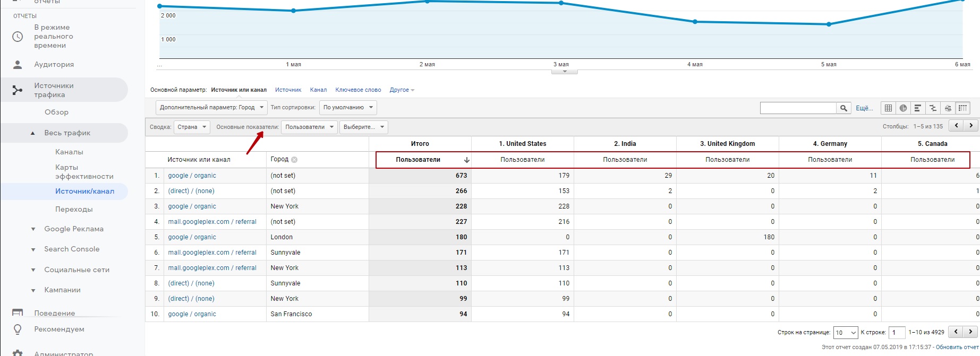This screenshot has width=980, height=356.
Task: Open the Выберите second metric dropdown
Action: (364, 127)
